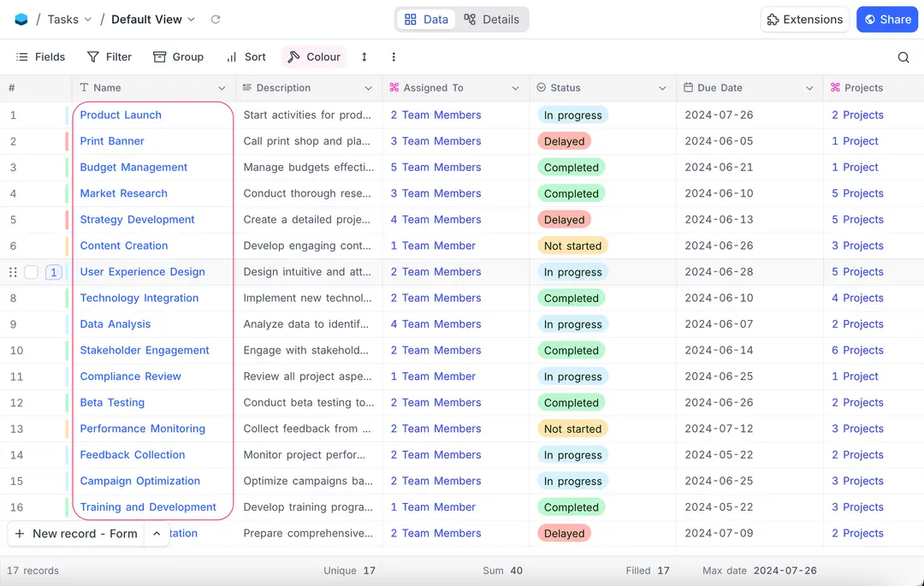This screenshot has height=586, width=924.
Task: Click the blue cube app logo
Action: click(21, 20)
